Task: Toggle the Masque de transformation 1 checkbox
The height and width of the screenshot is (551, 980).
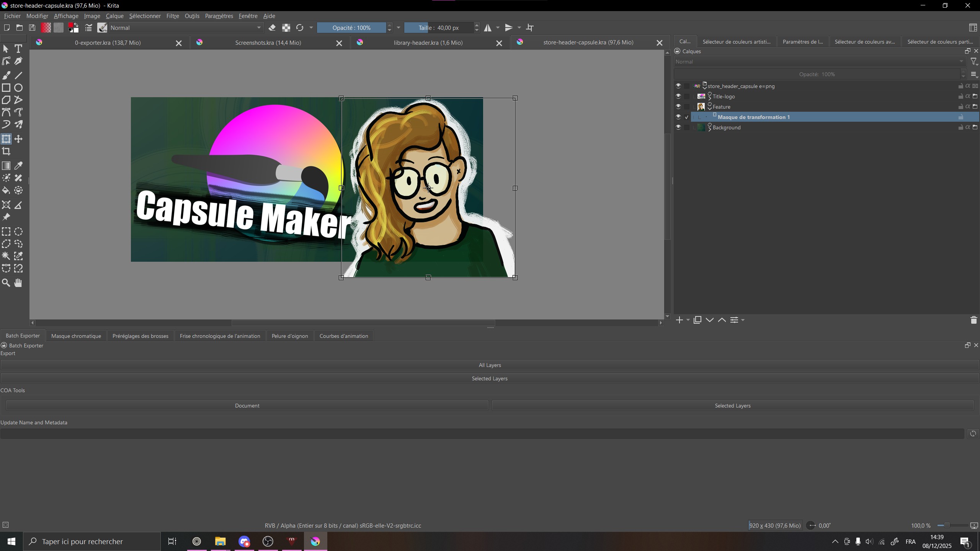Action: [687, 117]
